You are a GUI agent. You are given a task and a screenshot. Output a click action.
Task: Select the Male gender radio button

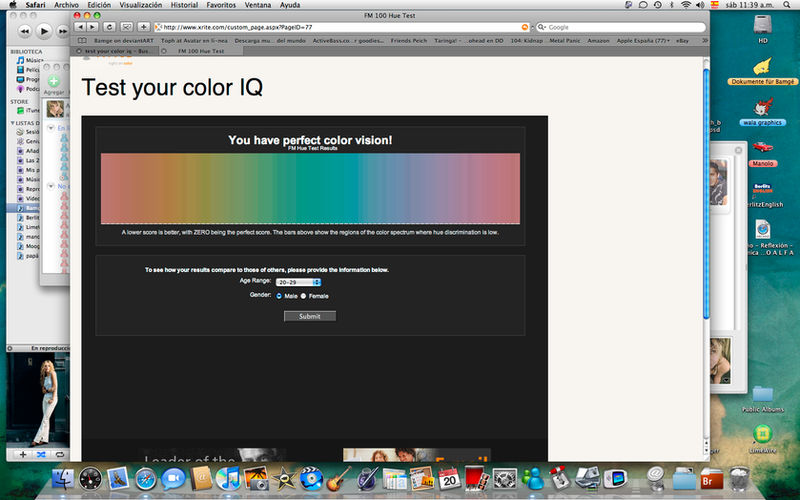279,296
